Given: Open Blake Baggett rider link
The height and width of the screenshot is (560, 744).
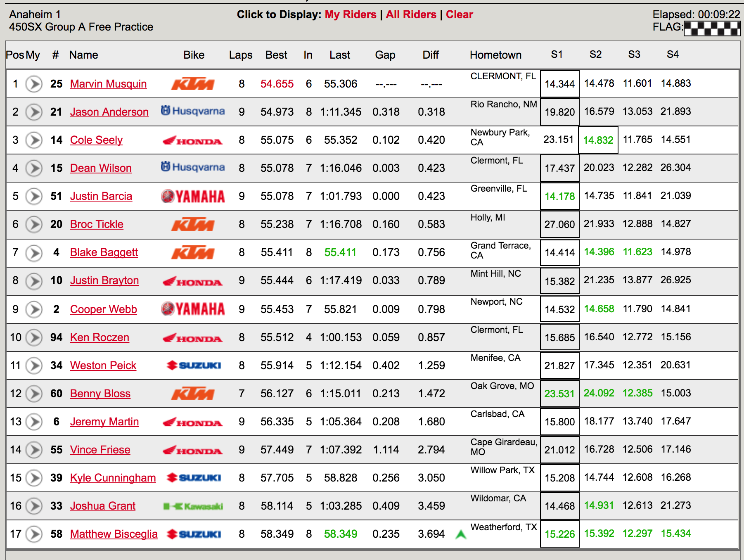Looking at the screenshot, I should [104, 252].
